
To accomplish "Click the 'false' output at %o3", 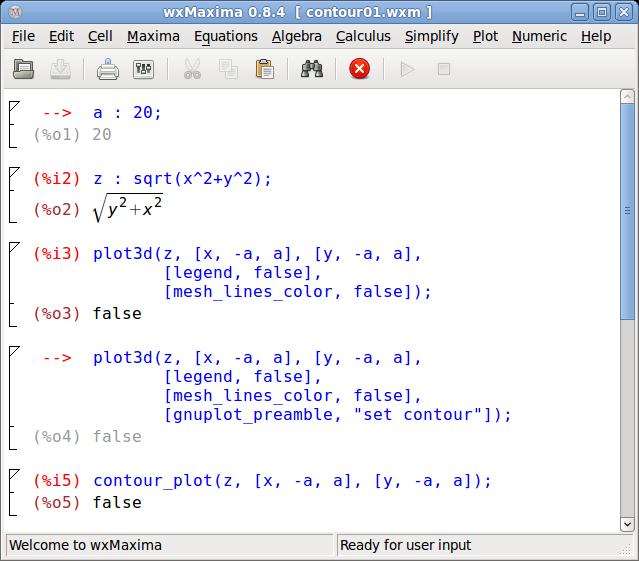I will (117, 314).
